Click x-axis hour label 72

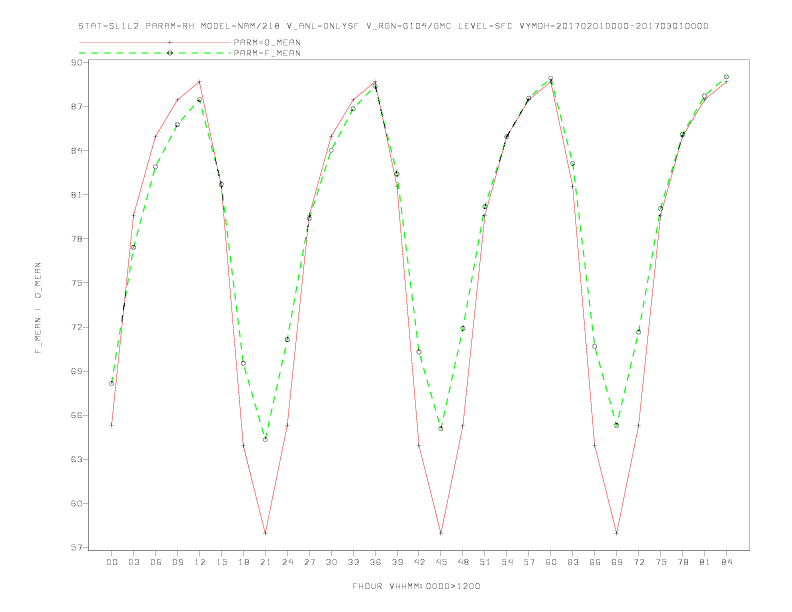coord(639,562)
